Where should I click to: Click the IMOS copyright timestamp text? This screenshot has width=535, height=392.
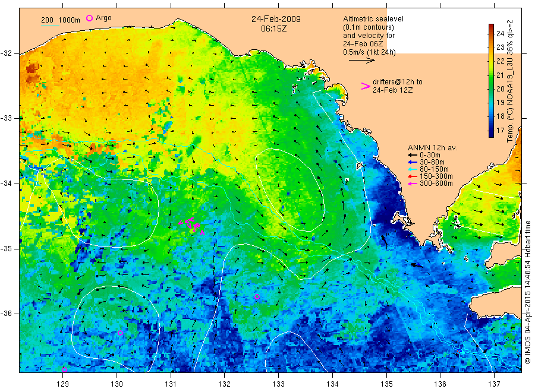click(528, 292)
